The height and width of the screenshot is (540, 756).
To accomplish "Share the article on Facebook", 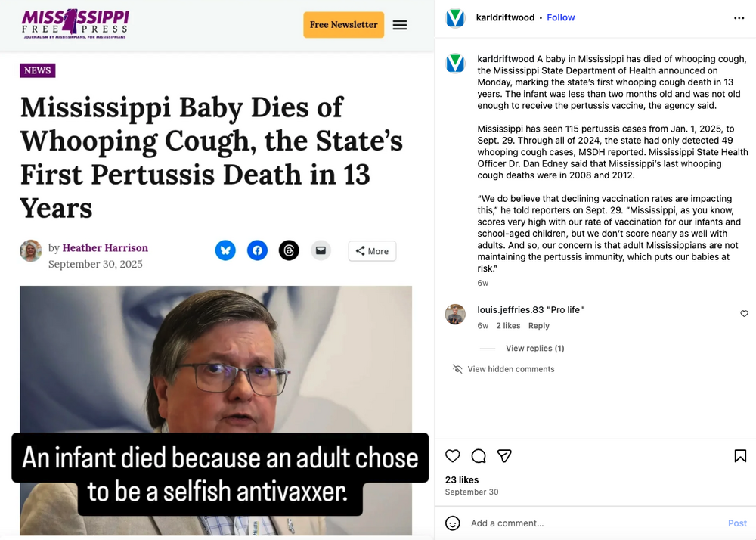I will click(257, 251).
